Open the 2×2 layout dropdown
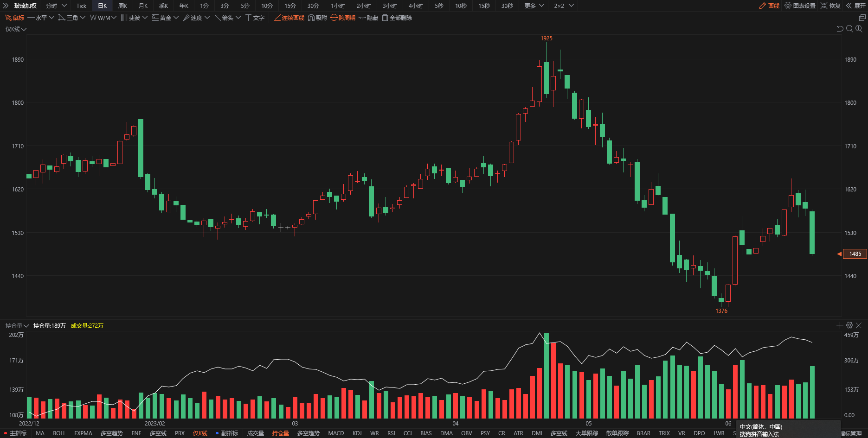 coord(564,6)
